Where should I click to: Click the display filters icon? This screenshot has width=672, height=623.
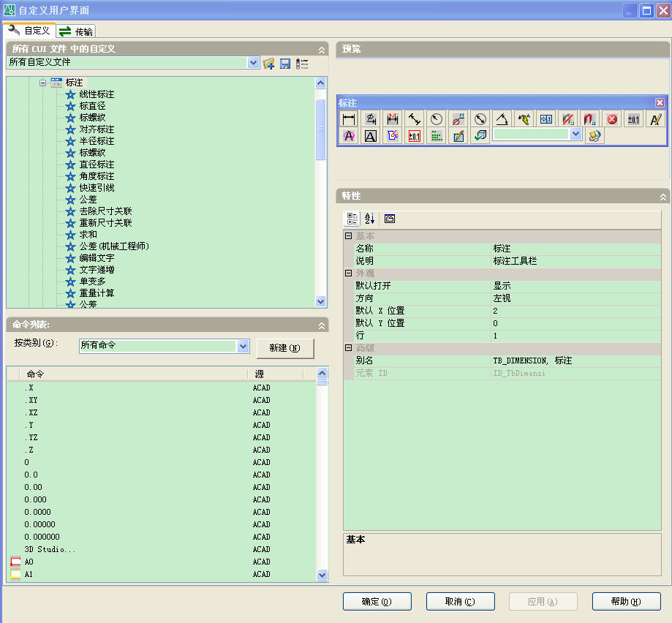pyautogui.click(x=302, y=64)
